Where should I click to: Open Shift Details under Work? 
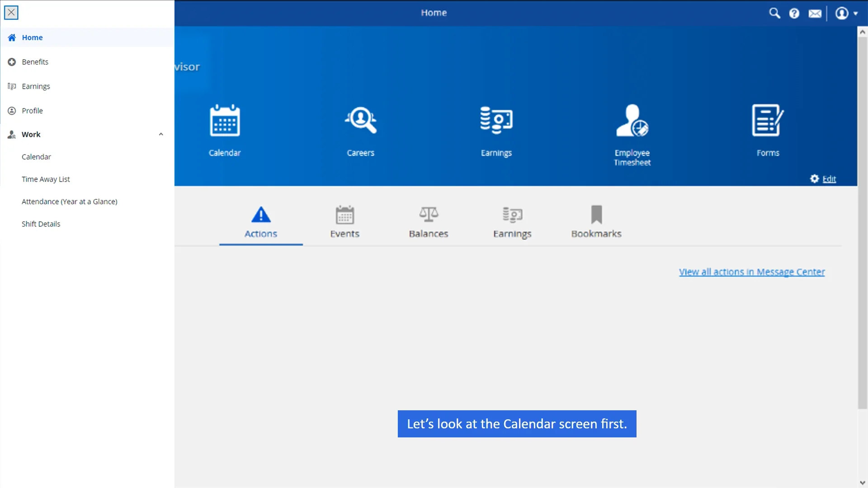41,224
